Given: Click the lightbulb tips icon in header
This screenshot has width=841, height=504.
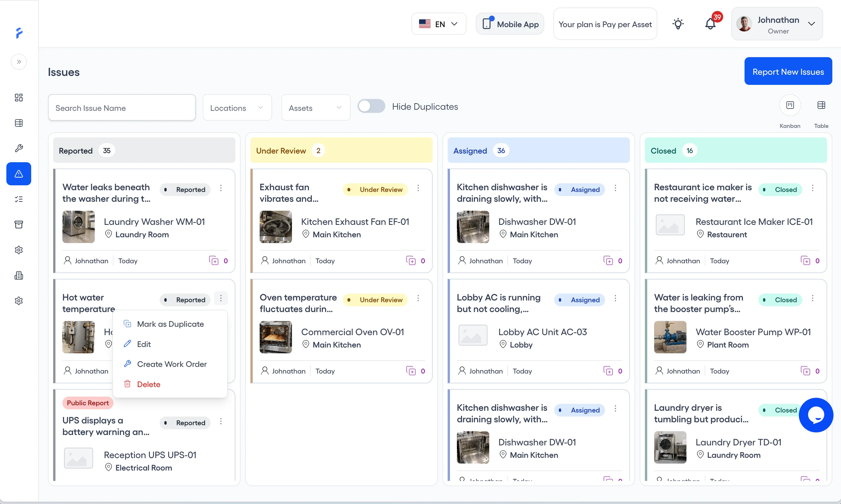Looking at the screenshot, I should click(x=678, y=24).
